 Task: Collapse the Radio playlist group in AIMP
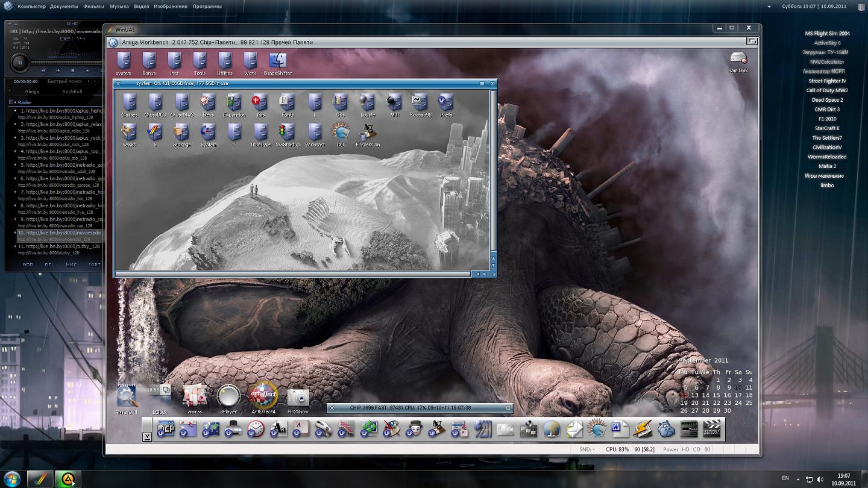(x=11, y=102)
